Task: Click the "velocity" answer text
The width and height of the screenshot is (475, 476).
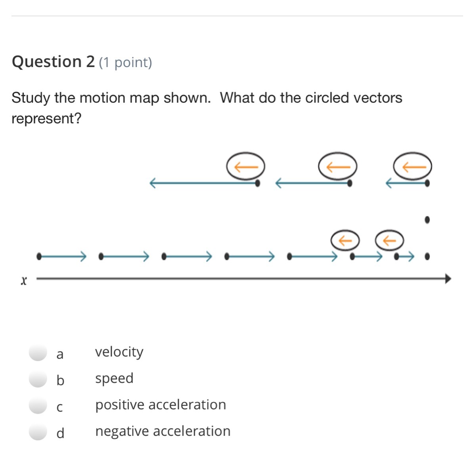Action: [119, 352]
